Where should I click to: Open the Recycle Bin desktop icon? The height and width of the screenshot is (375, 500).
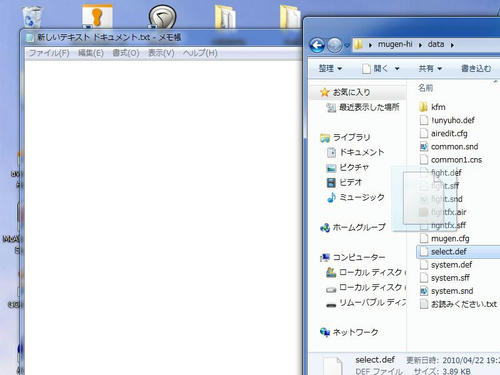[32, 17]
